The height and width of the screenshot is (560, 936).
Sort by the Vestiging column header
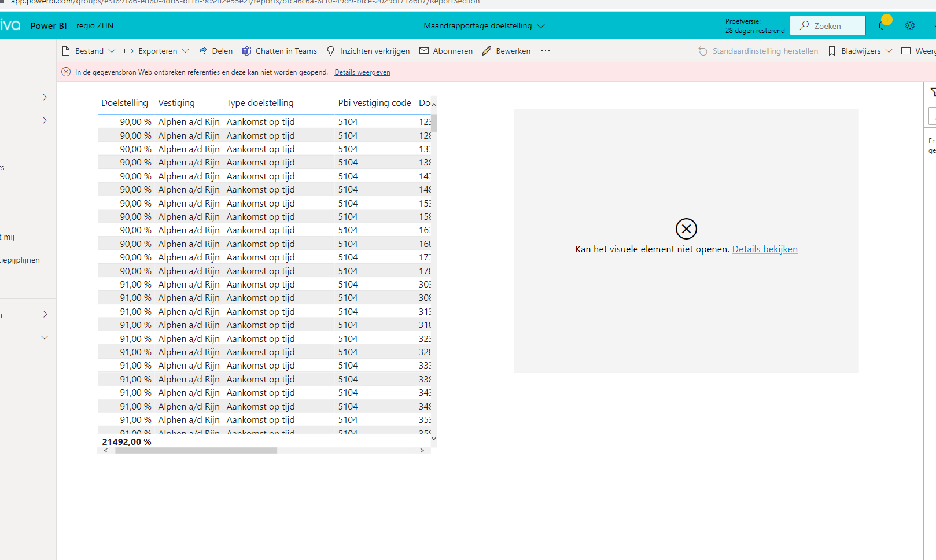click(176, 103)
